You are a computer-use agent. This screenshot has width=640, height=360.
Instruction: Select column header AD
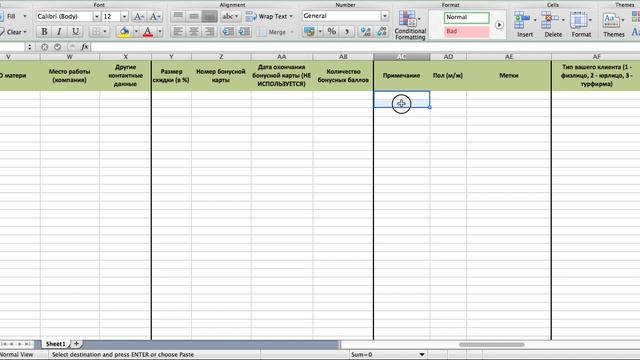(448, 57)
